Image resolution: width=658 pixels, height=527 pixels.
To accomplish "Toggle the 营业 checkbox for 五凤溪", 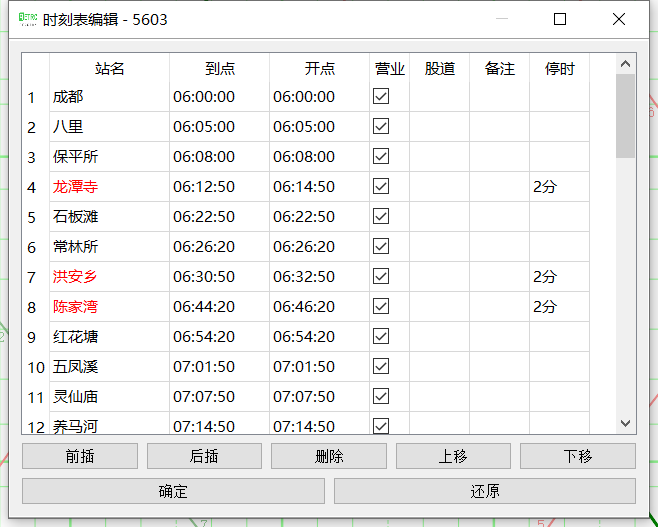I will point(381,366).
